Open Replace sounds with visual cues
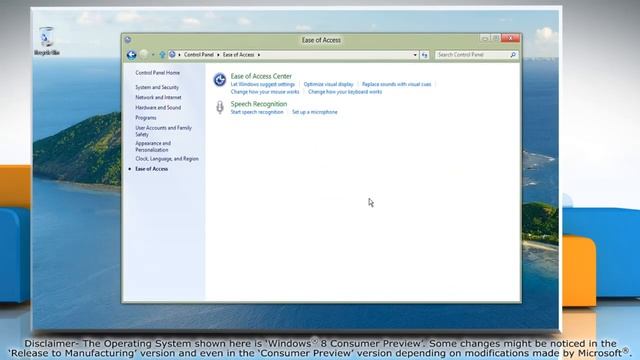This screenshot has width=640, height=360. pos(396,84)
